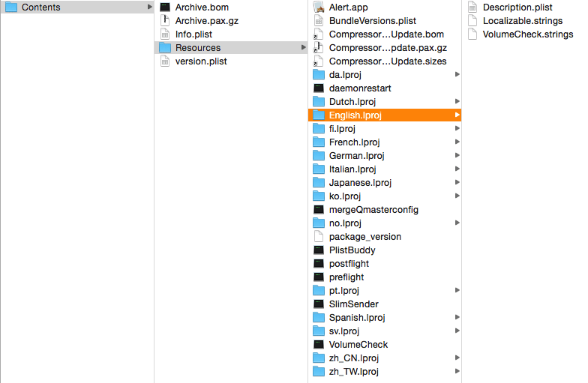The height and width of the screenshot is (383, 588).
Task: Click the Localizable.strings file icon
Action: [472, 21]
